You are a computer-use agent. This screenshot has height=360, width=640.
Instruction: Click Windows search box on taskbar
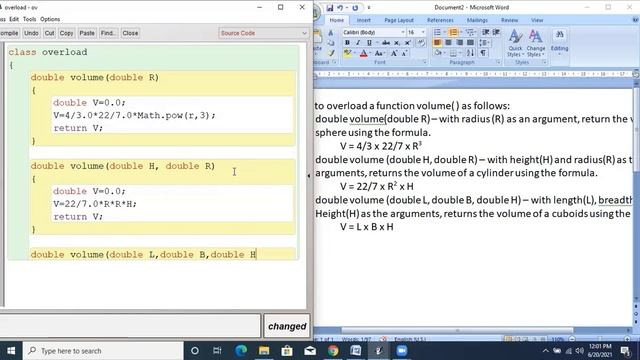(x=103, y=351)
